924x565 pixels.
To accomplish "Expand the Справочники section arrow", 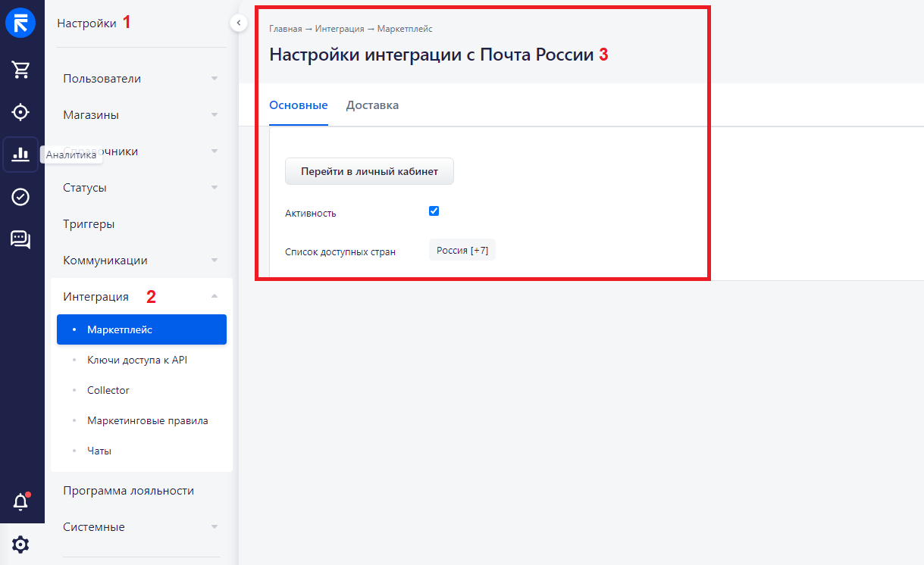I will 215,151.
